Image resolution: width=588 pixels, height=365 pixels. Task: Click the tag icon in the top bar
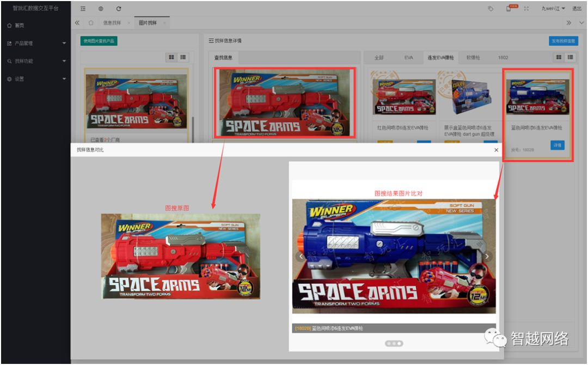pos(491,9)
